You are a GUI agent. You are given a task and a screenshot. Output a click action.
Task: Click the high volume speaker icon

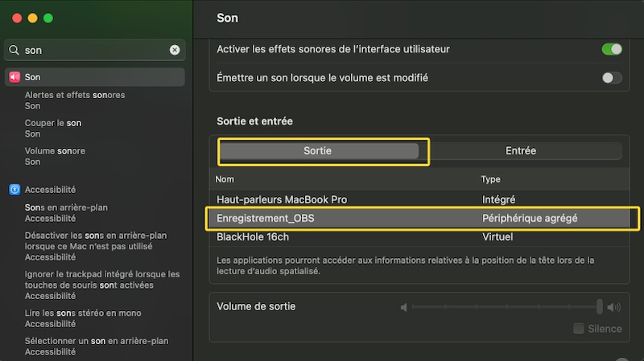(614, 307)
